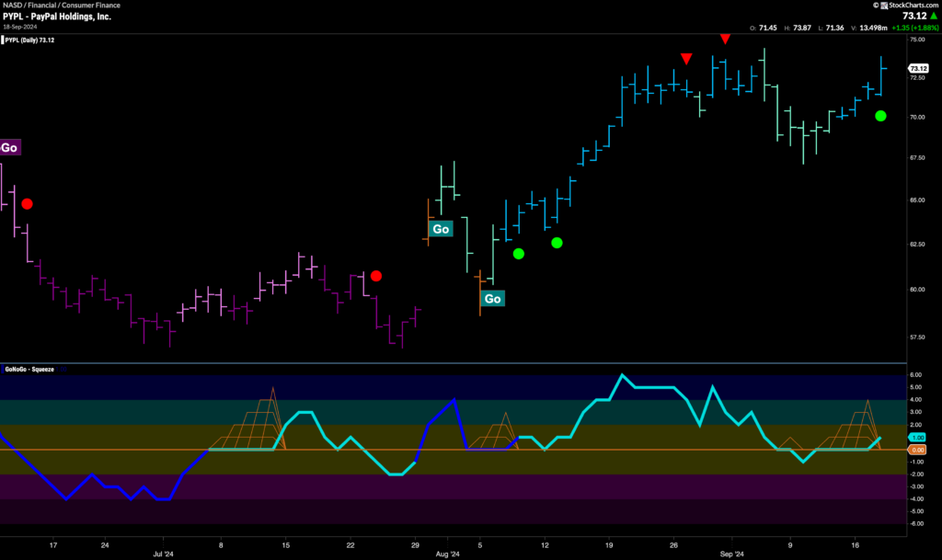This screenshot has width=942, height=560.
Task: Click the red dot signal near the 62.00 level
Action: 376,273
